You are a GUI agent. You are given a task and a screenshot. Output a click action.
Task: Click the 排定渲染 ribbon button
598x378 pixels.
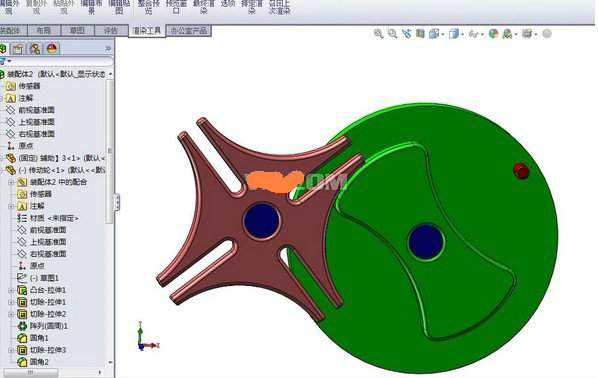tap(252, 7)
